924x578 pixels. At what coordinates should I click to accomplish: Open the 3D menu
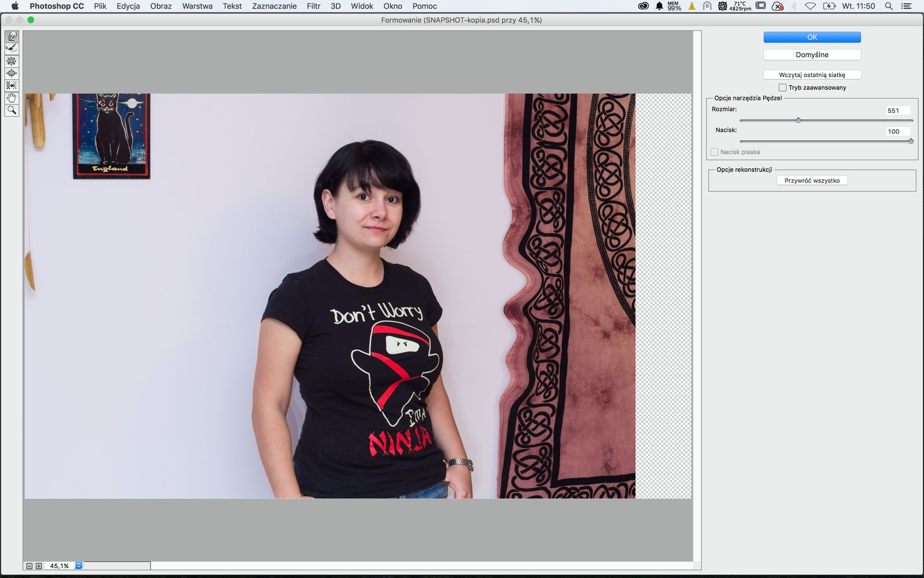336,6
